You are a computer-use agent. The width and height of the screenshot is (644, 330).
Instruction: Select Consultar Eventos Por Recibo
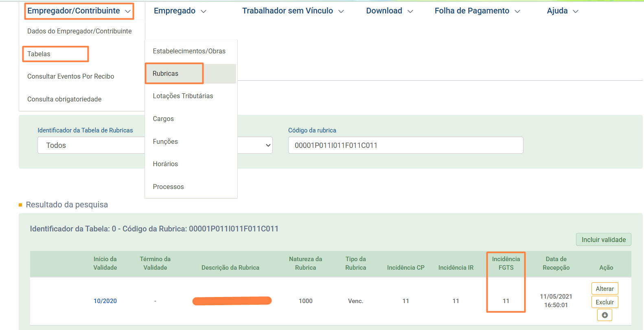tap(70, 76)
